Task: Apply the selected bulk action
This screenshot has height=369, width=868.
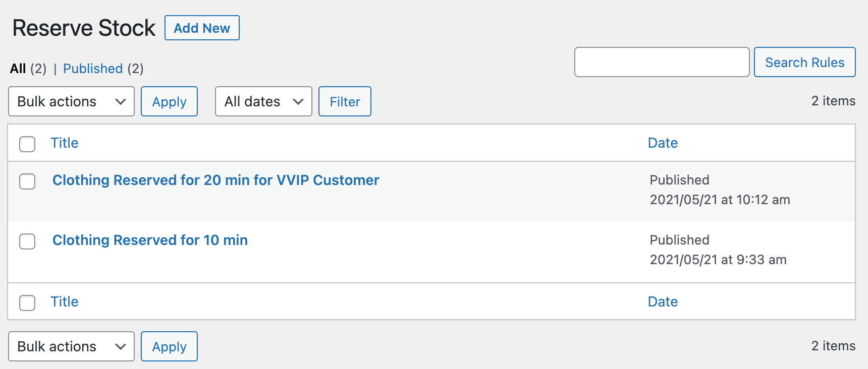Action: (x=169, y=101)
